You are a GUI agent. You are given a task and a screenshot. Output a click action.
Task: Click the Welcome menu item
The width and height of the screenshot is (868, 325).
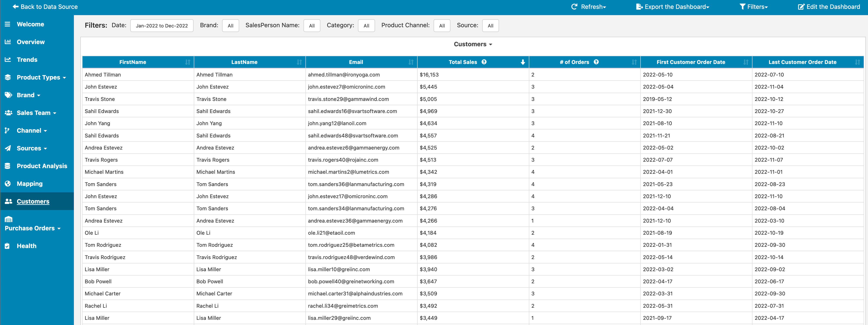[x=30, y=24]
